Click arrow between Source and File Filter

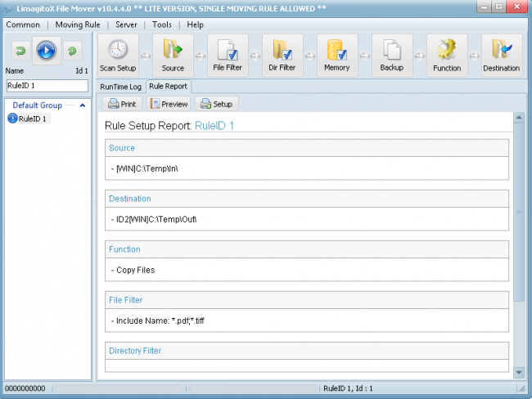coord(201,56)
